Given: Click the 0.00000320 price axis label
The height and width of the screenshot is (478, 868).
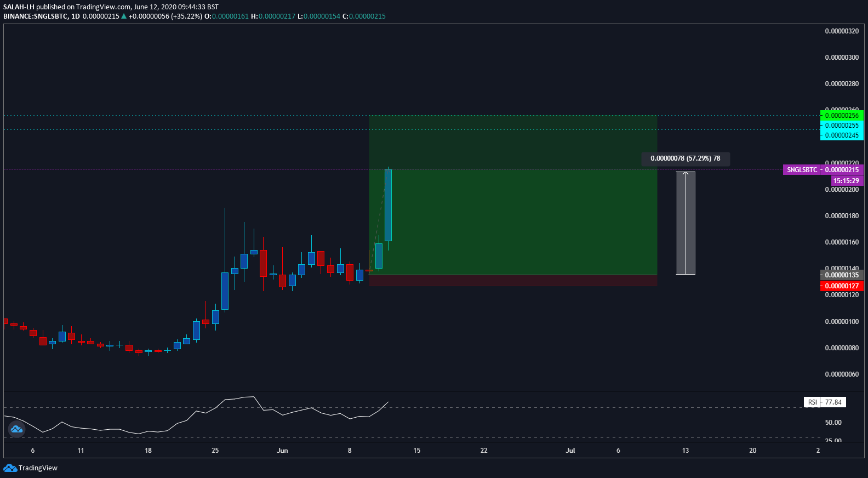Looking at the screenshot, I should [842, 31].
